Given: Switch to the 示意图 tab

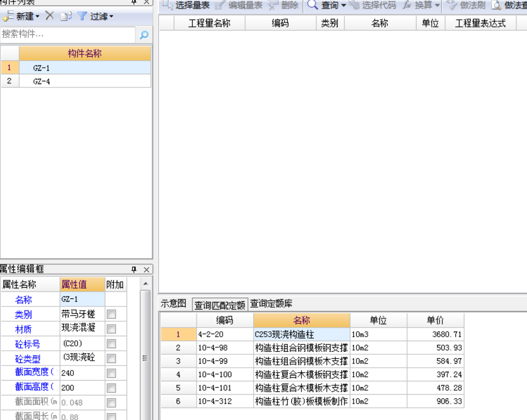Looking at the screenshot, I should tap(173, 304).
